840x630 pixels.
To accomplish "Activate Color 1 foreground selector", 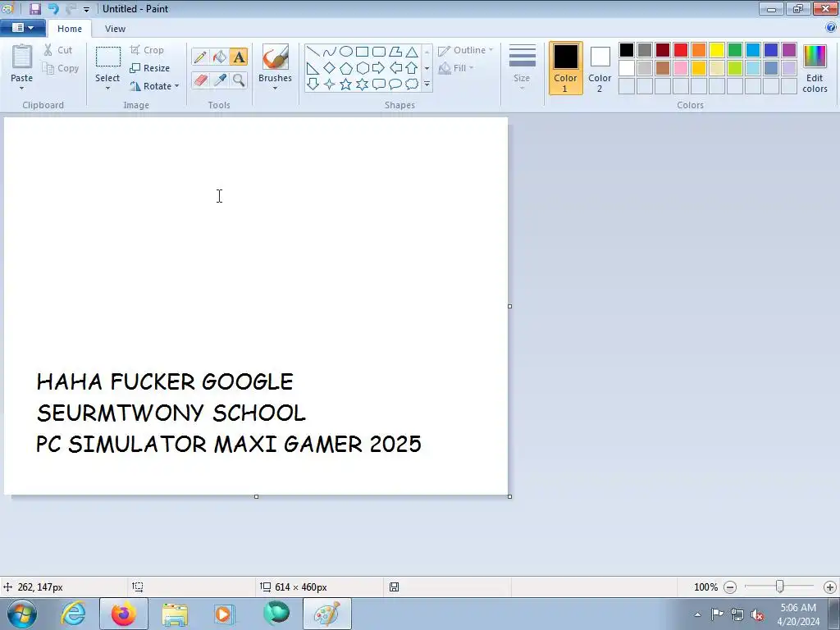I will tap(565, 68).
